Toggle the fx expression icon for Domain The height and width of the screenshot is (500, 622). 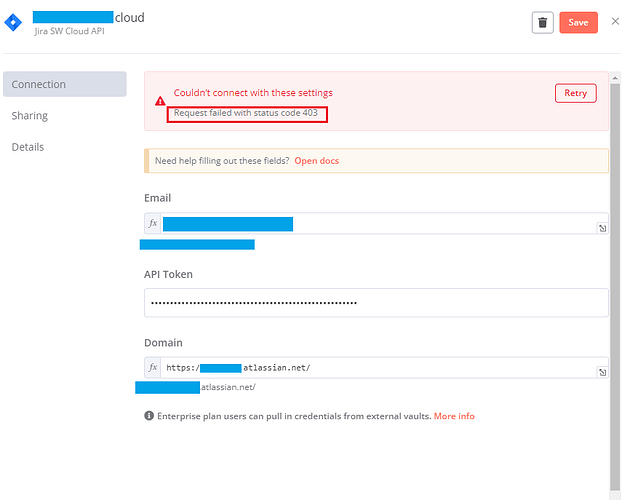[153, 367]
